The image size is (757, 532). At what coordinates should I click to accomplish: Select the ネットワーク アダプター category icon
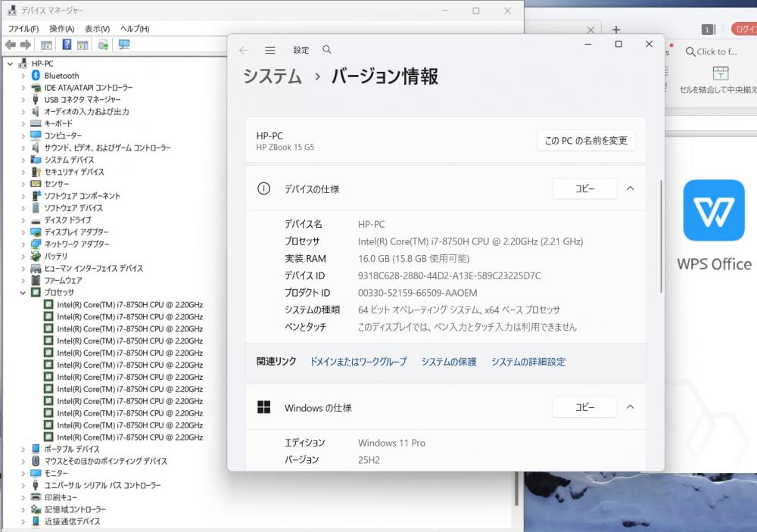(x=36, y=244)
